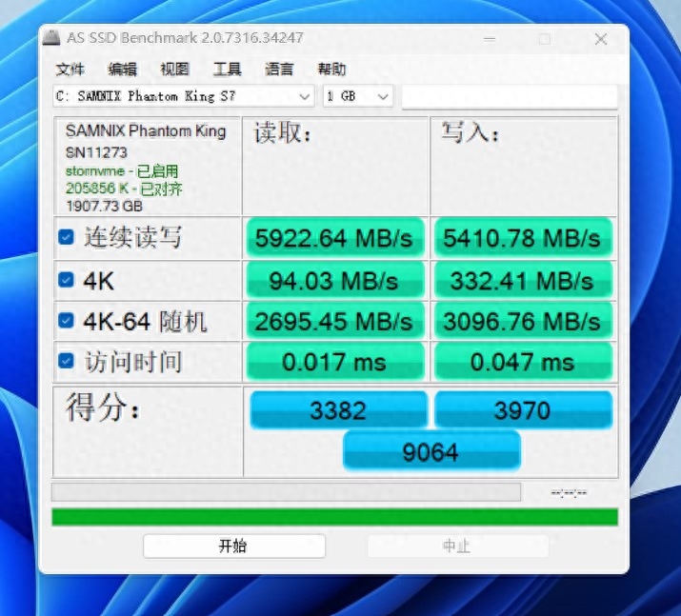Click the AS SSD Benchmark title bar icon

(51, 38)
